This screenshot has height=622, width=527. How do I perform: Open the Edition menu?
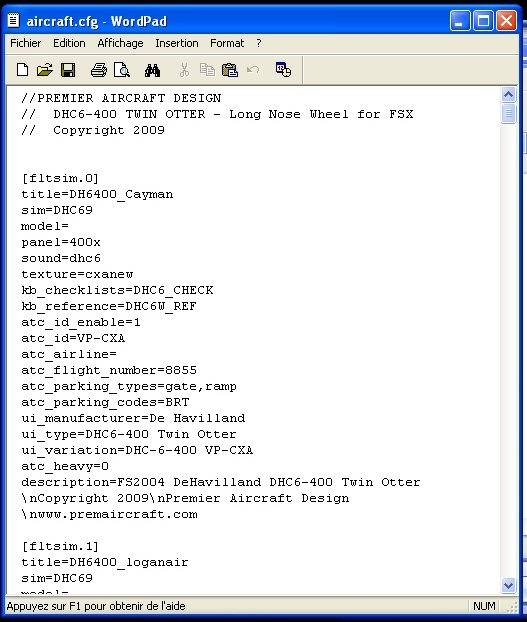pos(69,43)
